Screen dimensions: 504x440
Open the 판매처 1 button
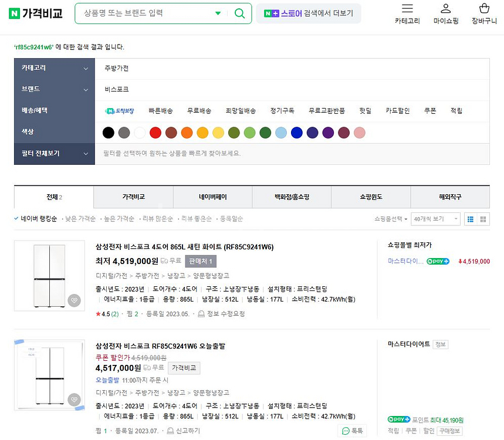click(201, 261)
